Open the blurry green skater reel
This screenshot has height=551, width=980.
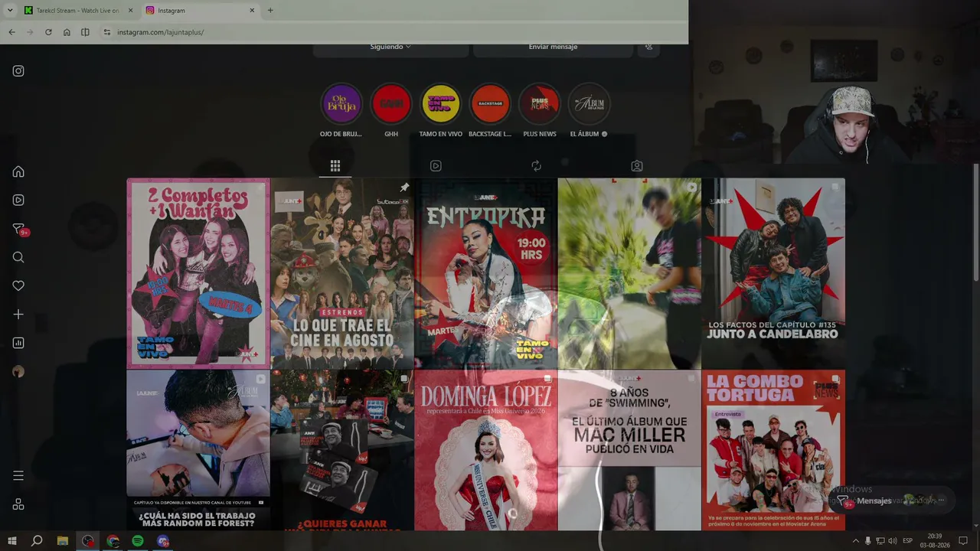629,273
